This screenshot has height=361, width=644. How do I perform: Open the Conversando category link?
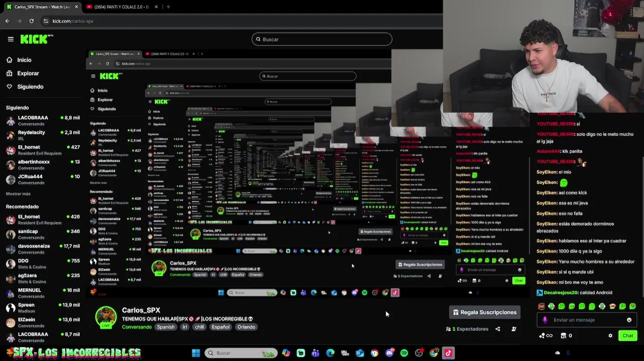tap(137, 327)
